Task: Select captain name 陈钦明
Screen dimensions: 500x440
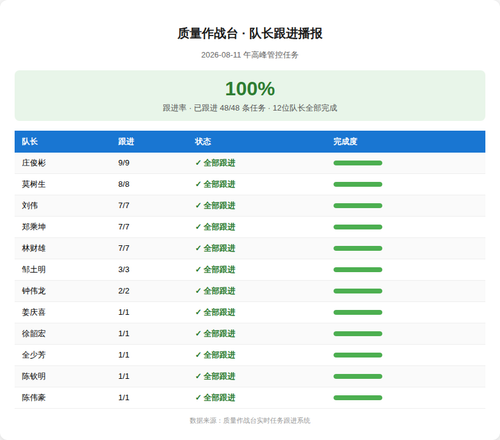Action: (x=34, y=376)
